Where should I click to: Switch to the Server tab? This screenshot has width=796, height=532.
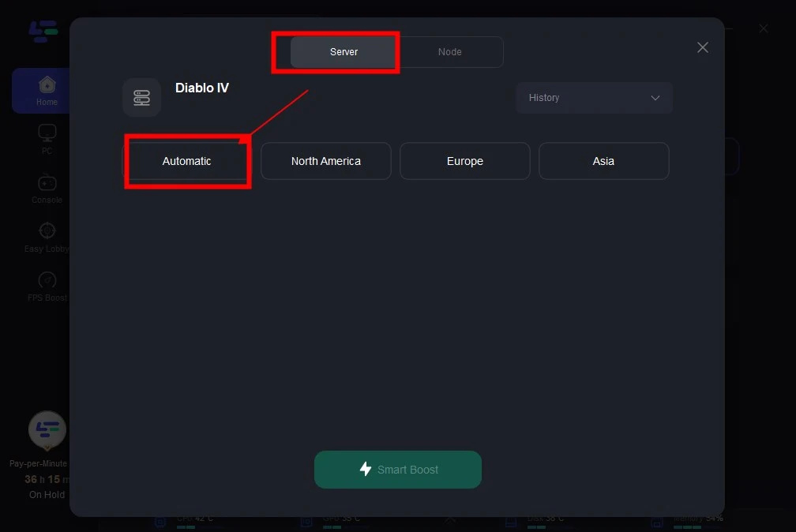344,52
